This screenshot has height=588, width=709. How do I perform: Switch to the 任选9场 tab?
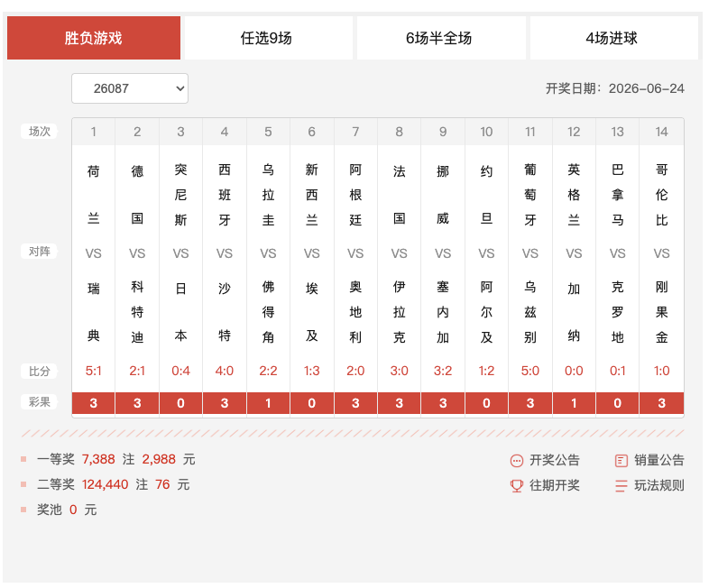[x=266, y=38]
